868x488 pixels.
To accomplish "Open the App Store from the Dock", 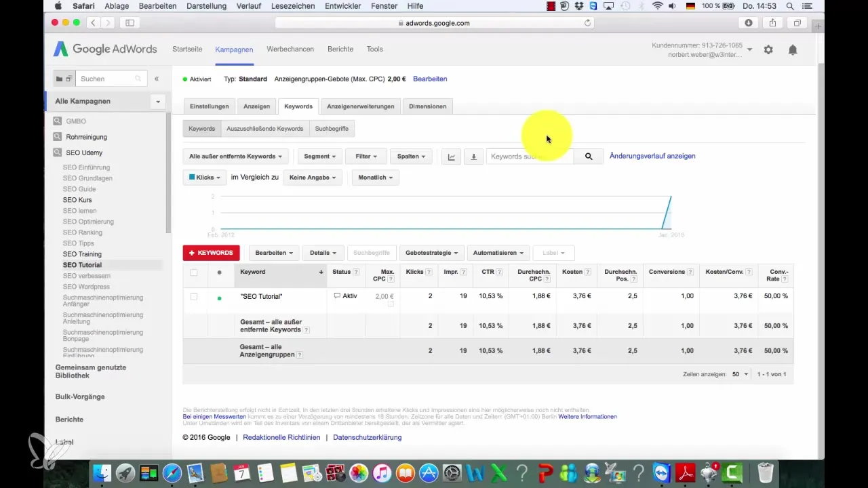I will 428,472.
